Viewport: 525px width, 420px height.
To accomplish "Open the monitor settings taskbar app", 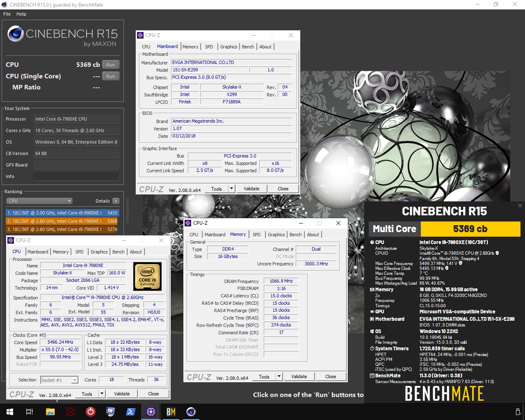I will (110, 412).
